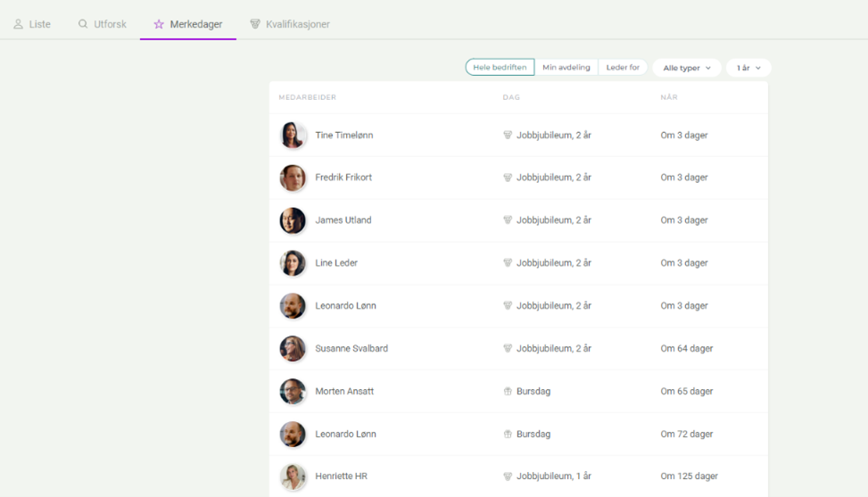Image resolution: width=868 pixels, height=497 pixels.
Task: Click James Utland's profile photo
Action: (293, 220)
